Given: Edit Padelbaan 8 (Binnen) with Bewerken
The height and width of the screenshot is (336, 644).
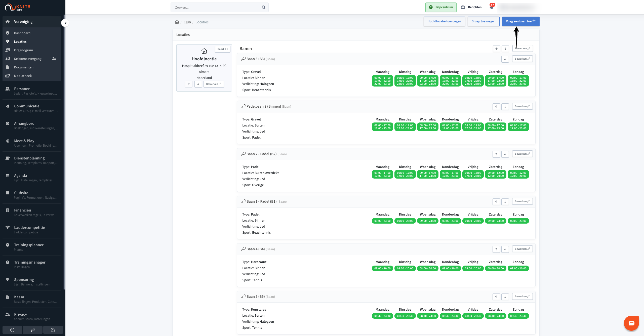Looking at the screenshot, I should pyautogui.click(x=522, y=106).
